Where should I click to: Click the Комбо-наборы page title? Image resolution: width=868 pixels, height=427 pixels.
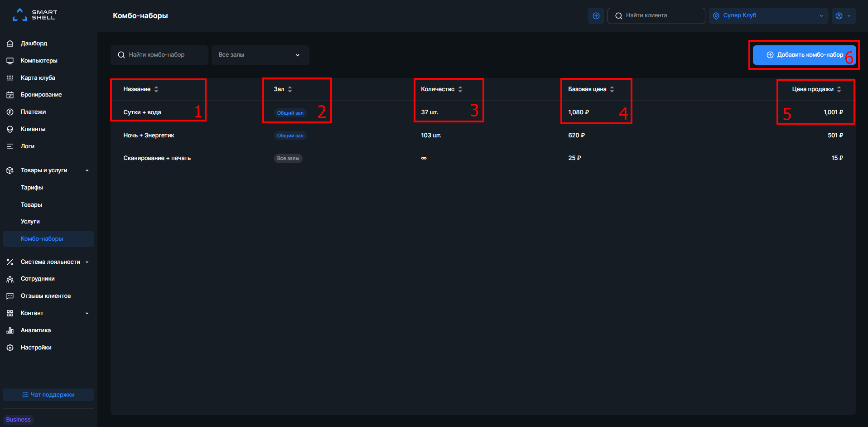click(x=140, y=16)
